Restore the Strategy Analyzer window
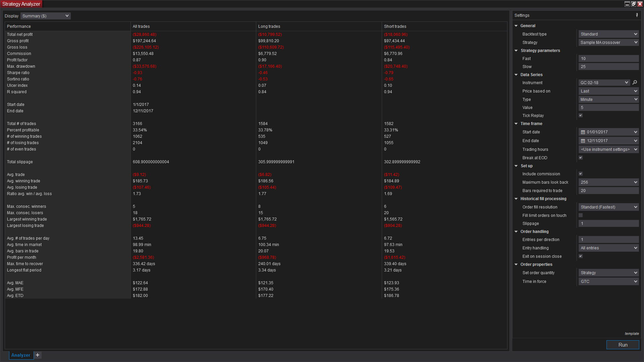This screenshot has height=362, width=644. click(x=634, y=4)
